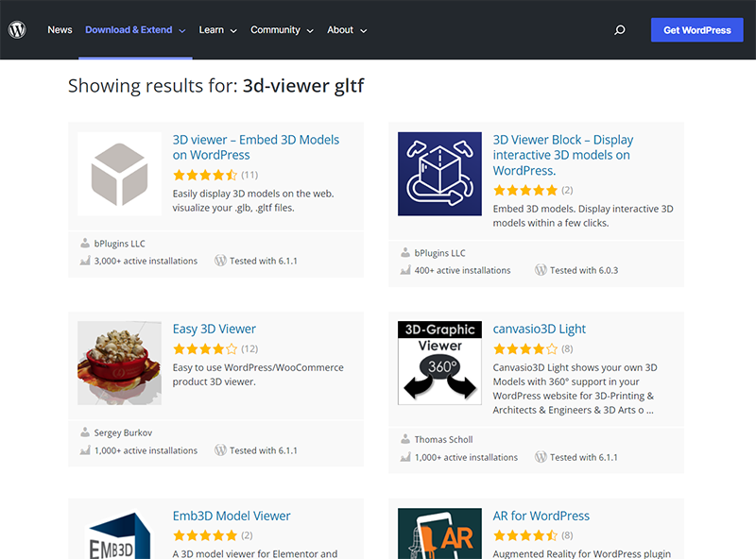Click the AR for WordPress icon
This screenshot has width=756, height=559.
439,534
